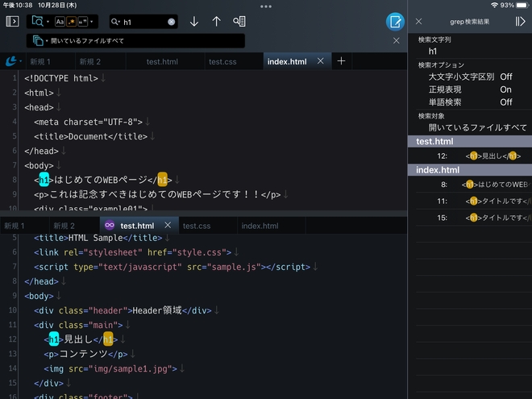Screen dimensions: 532x399
Task: Select the index.html results group header
Action: [x=470, y=170]
